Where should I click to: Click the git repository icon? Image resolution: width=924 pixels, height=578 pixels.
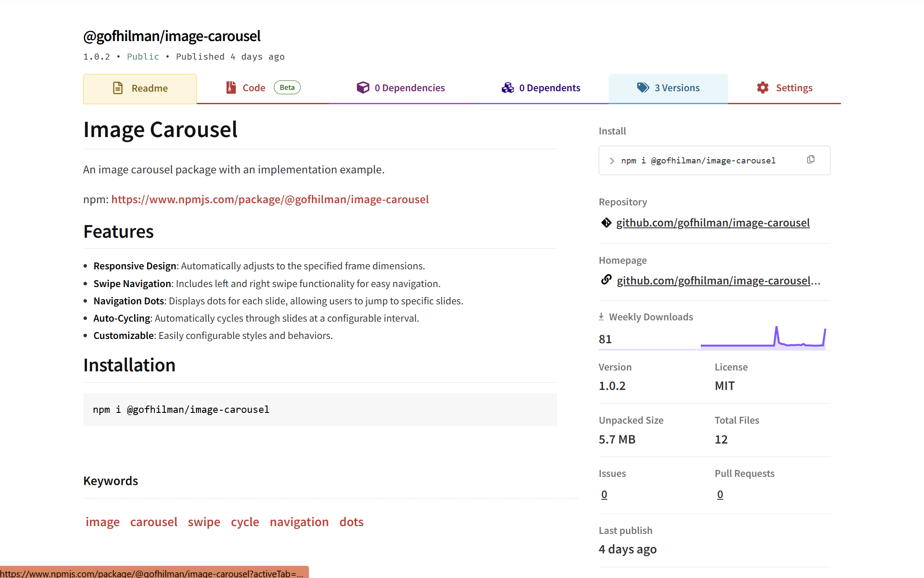point(606,223)
